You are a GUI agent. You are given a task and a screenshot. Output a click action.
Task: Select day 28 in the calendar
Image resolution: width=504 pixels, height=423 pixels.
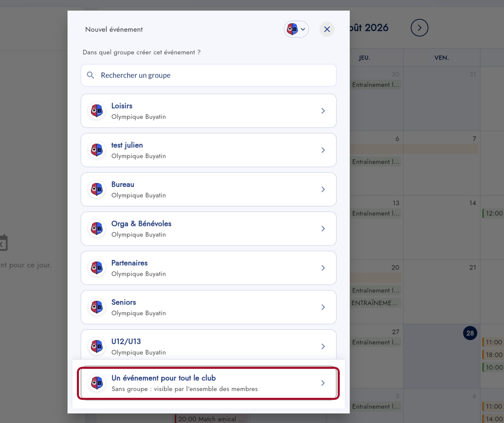click(x=470, y=334)
